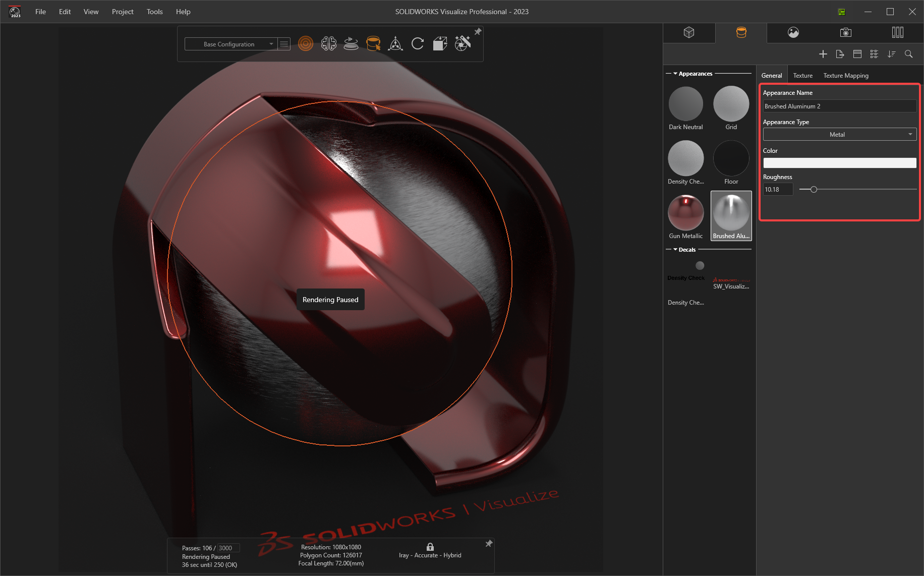Click the add new appearance plus button

[823, 54]
